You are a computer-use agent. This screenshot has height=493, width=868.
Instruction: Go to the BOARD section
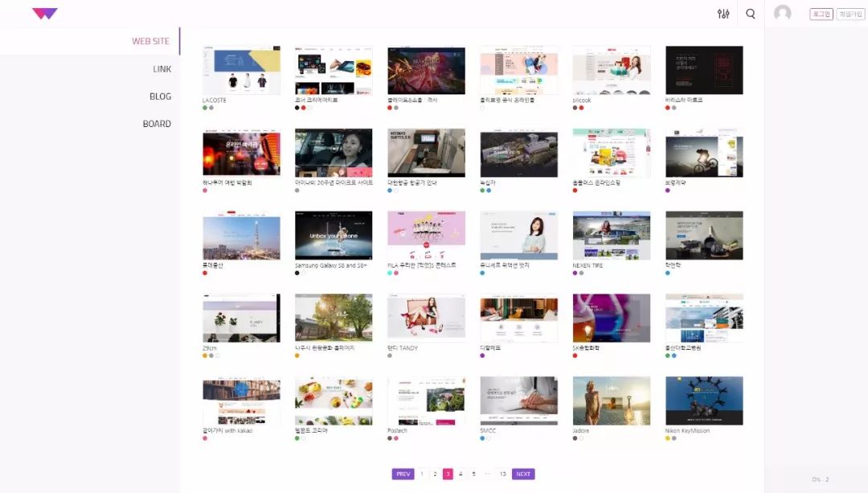pyautogui.click(x=157, y=124)
